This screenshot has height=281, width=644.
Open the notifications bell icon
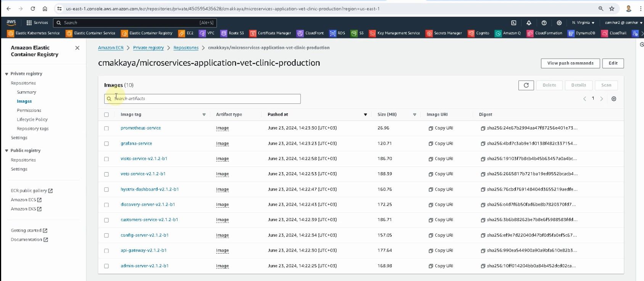click(529, 23)
